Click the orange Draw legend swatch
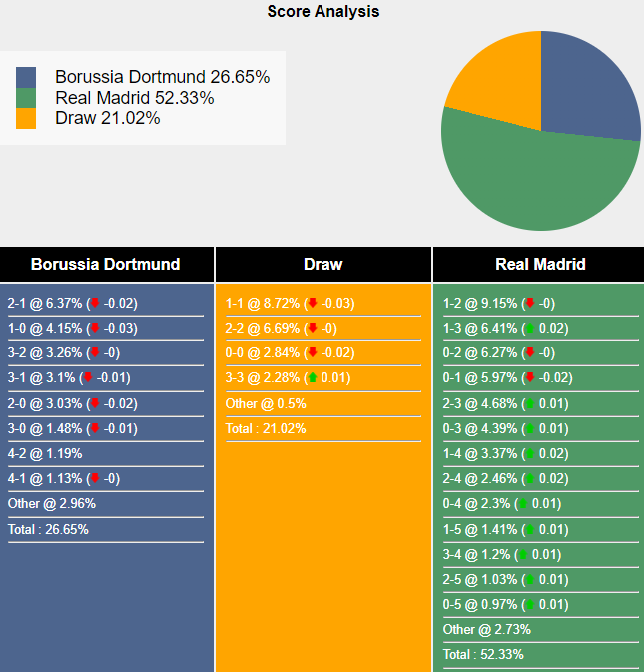The height and width of the screenshot is (672, 644). [26, 118]
